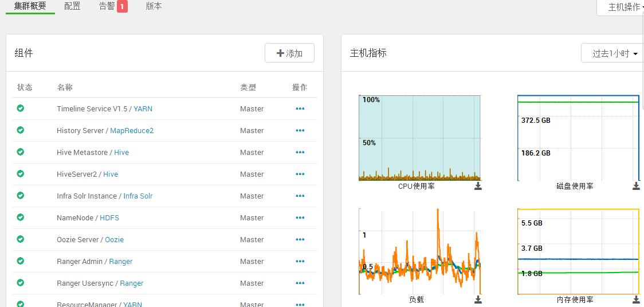This screenshot has height=307, width=644.
Task: Click green status icon for Hive Metastore
Action: [20, 152]
